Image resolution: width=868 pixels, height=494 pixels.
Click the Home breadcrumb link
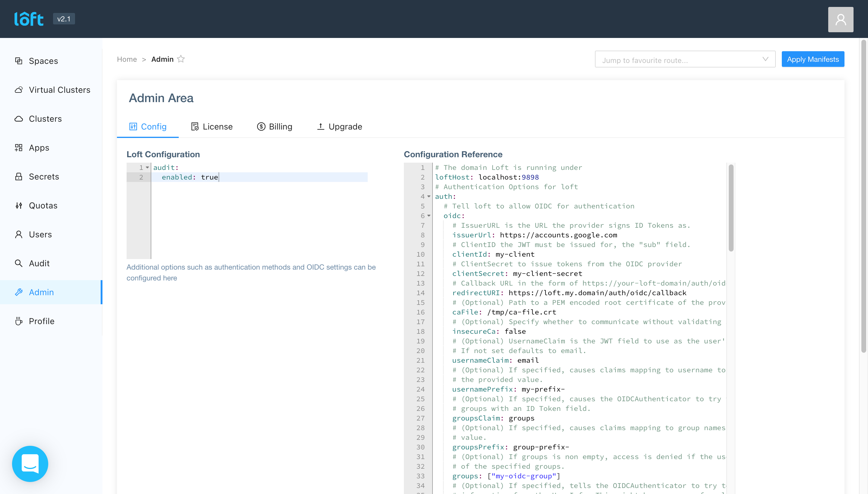[x=127, y=59]
